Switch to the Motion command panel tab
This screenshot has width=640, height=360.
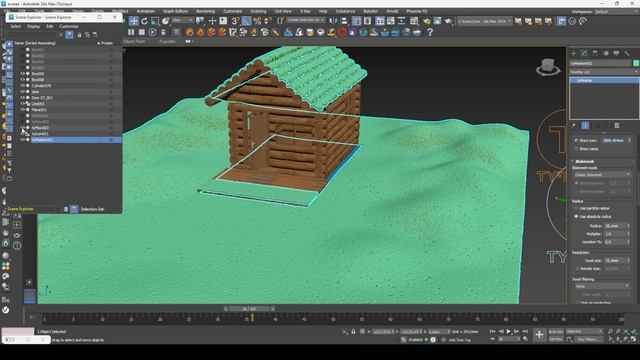606,53
